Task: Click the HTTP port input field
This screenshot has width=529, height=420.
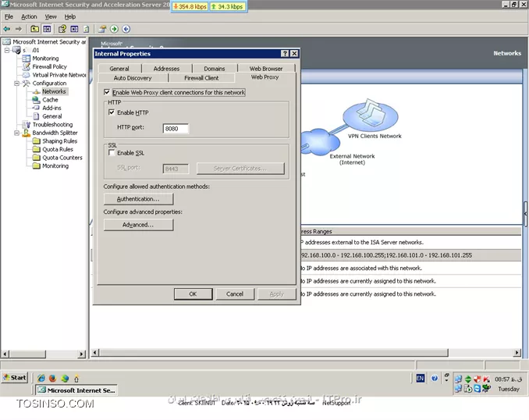Action: tap(176, 128)
